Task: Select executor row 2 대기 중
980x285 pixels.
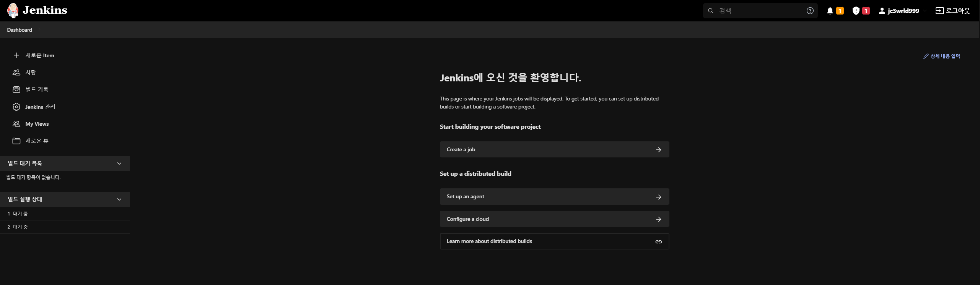Action: click(65, 227)
